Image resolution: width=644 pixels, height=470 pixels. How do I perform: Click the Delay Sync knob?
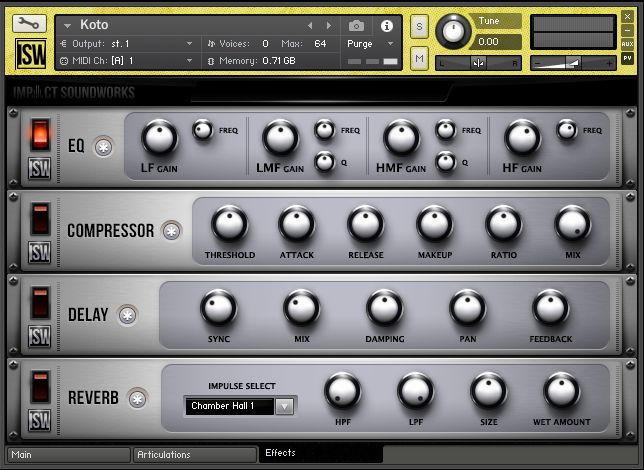218,308
